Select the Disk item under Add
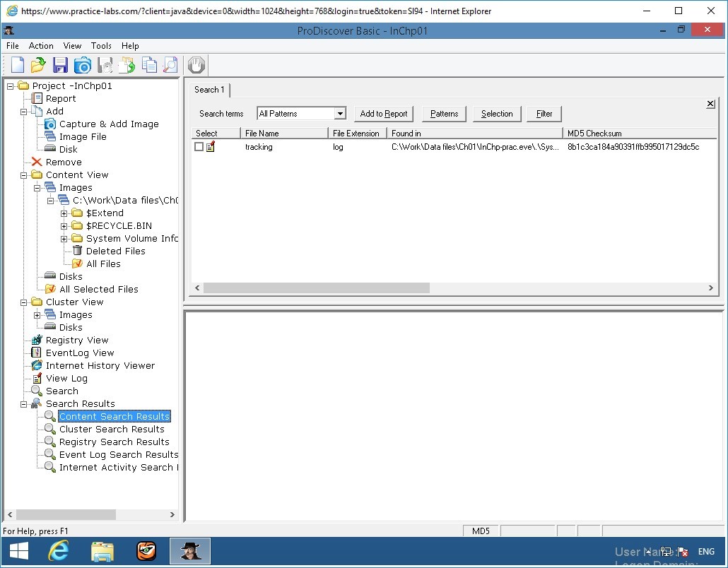The image size is (728, 568). [x=69, y=150]
